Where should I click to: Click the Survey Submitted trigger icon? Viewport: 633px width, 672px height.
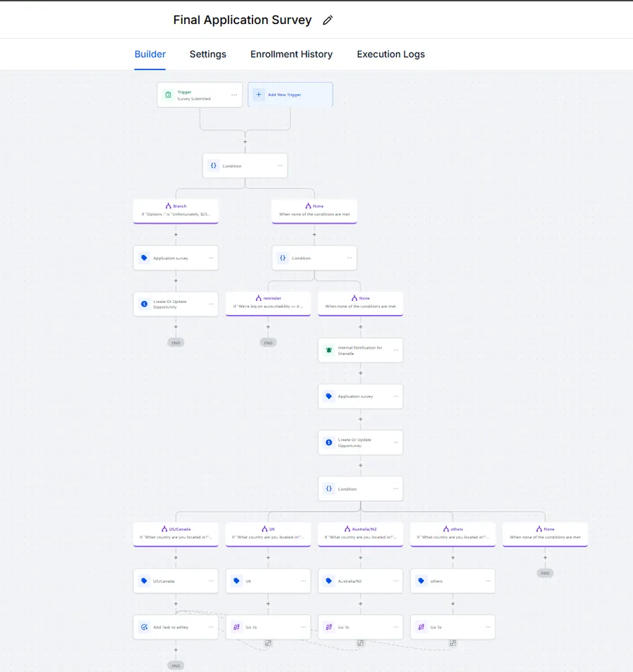click(x=168, y=95)
